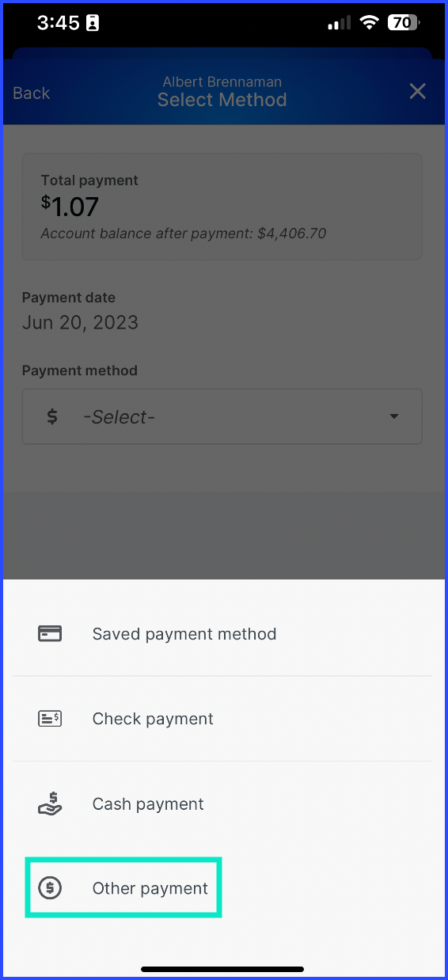The width and height of the screenshot is (448, 980).
Task: Close the Select Method screen with X
Action: tap(417, 92)
